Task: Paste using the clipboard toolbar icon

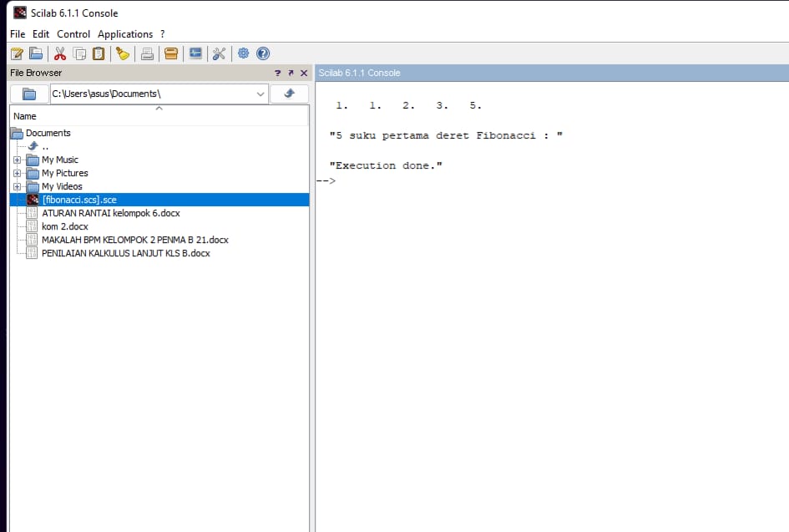Action: 99,53
